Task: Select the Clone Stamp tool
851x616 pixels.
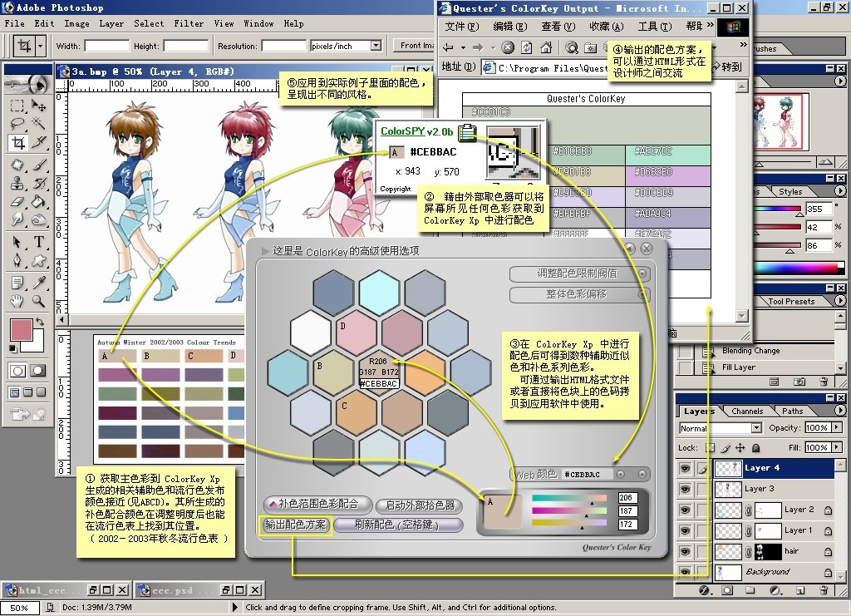Action: pyautogui.click(x=17, y=183)
